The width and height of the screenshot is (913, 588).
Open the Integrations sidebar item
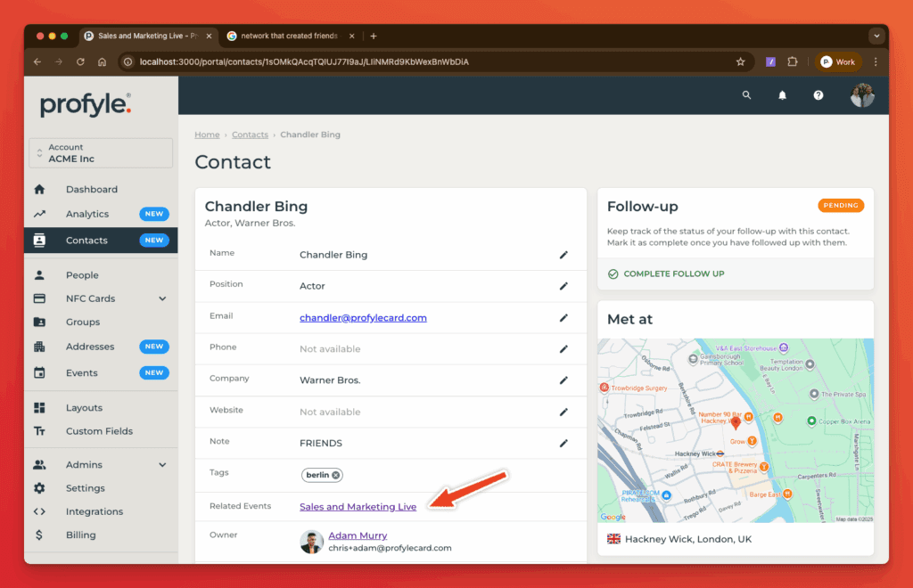(x=94, y=511)
